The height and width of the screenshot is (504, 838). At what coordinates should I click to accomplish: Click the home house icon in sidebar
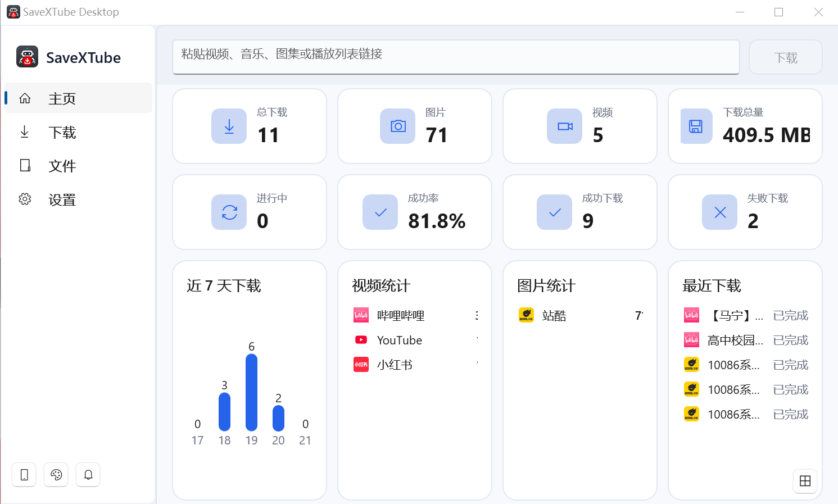pyautogui.click(x=25, y=98)
